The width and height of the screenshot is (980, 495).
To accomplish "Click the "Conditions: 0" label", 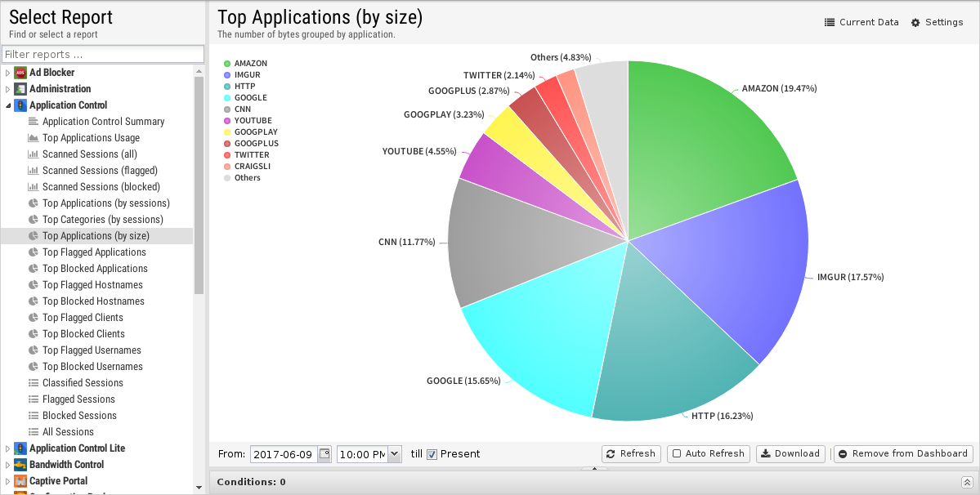I will [251, 482].
